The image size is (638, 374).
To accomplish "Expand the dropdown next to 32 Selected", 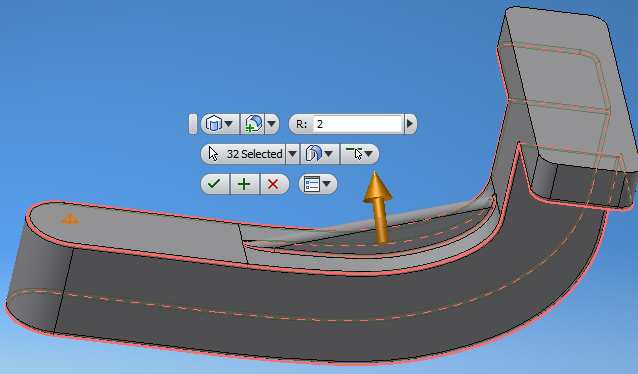I will 292,154.
